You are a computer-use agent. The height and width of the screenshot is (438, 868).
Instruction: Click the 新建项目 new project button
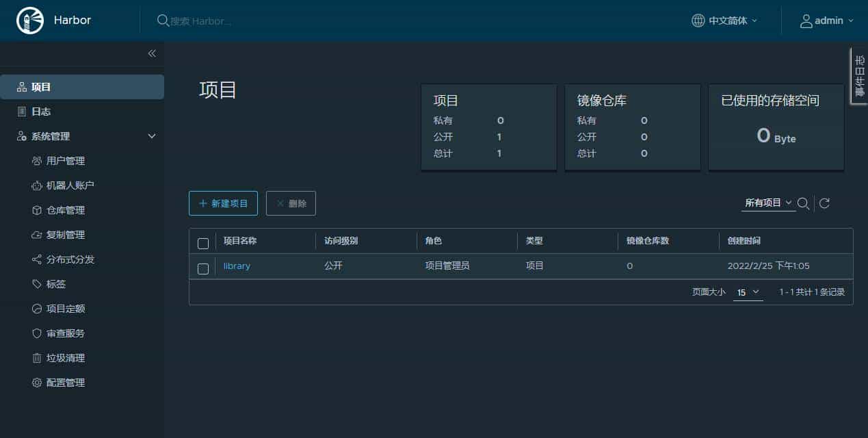tap(223, 203)
